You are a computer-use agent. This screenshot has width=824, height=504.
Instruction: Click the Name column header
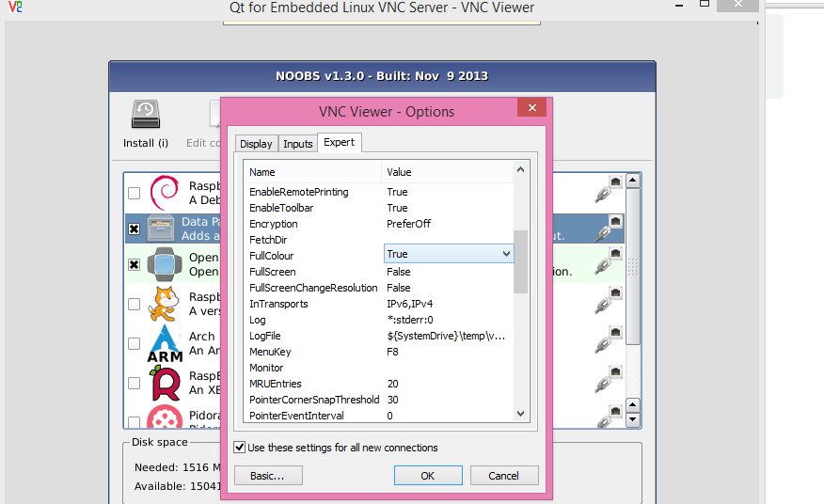pos(312,172)
